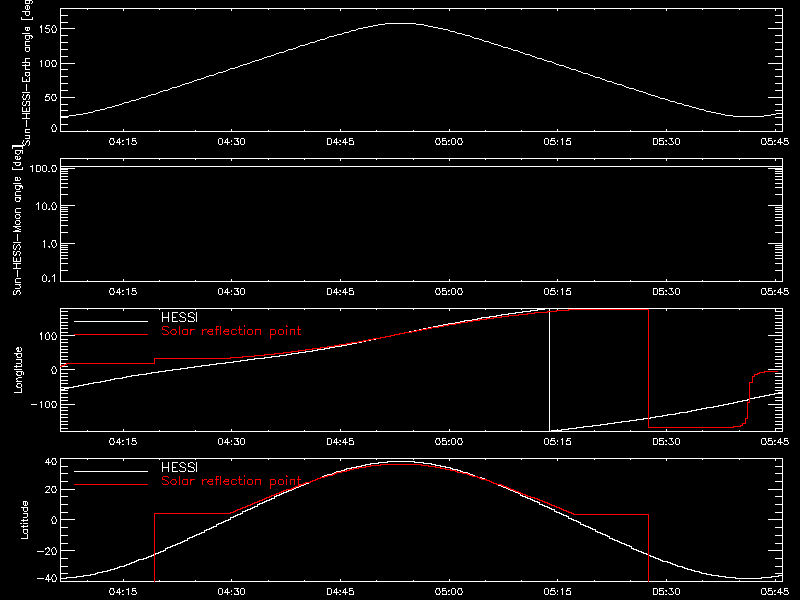
Task: Click the 20 tick label on Latitude axis
Action: [51, 490]
